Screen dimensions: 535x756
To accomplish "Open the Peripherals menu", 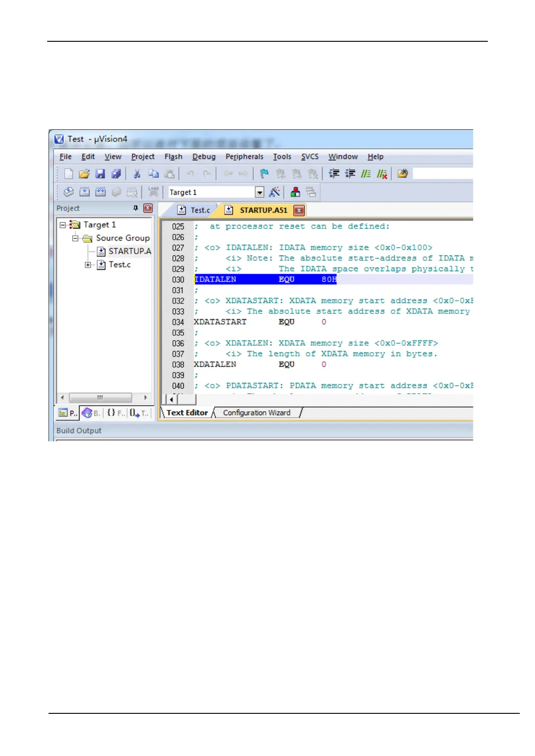I will (x=244, y=157).
